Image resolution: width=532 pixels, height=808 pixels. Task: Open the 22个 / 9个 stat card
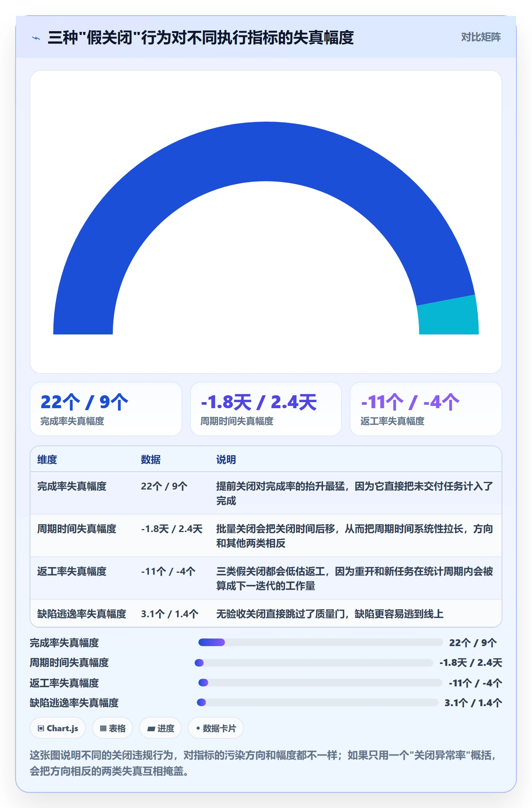[106, 409]
